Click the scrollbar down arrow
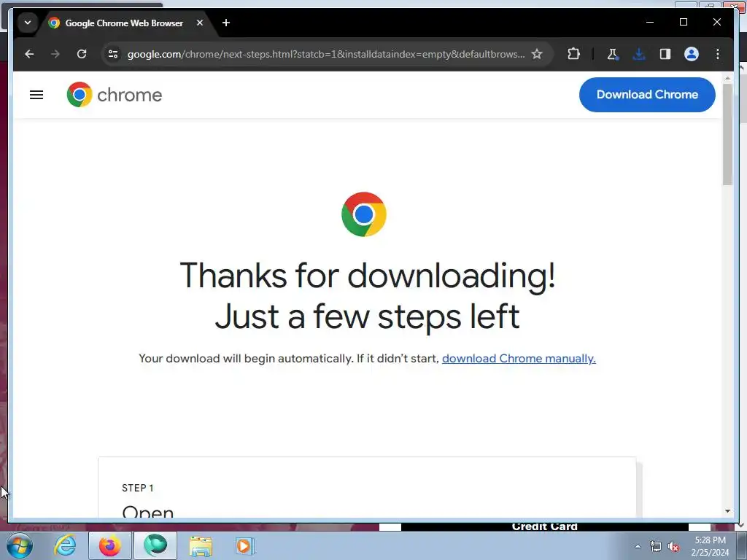 (x=727, y=511)
